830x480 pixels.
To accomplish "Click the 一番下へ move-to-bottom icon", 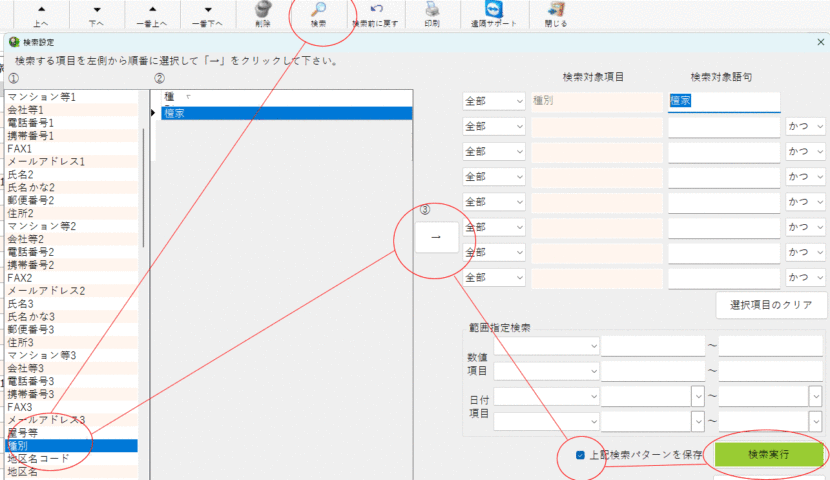I will click(208, 9).
